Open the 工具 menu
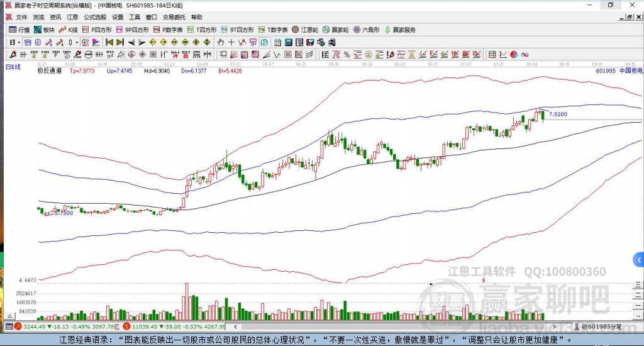644x346 pixels. coord(135,17)
